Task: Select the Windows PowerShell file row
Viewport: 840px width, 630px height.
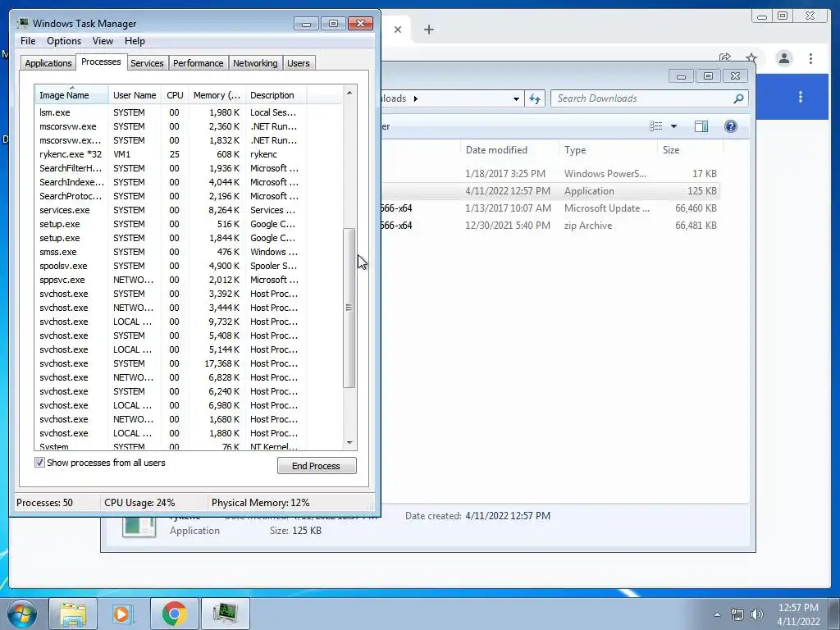Action: coord(550,174)
